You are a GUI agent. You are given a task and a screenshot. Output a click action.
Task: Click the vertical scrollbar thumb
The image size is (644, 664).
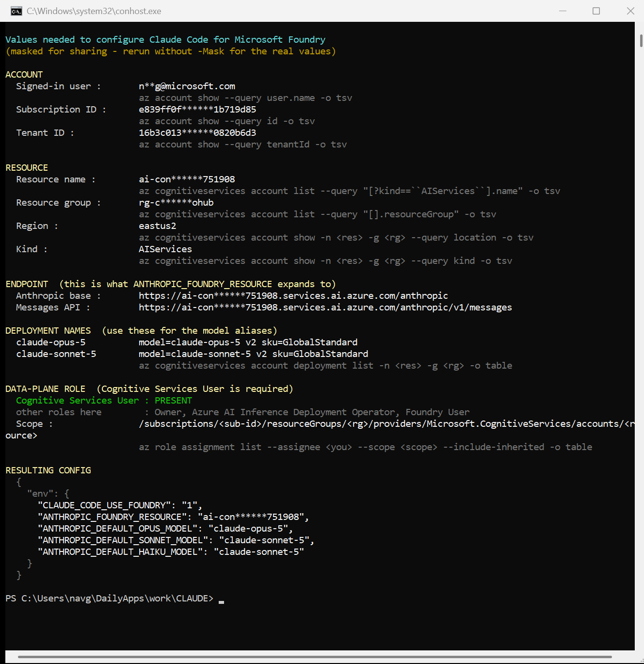pyautogui.click(x=641, y=40)
